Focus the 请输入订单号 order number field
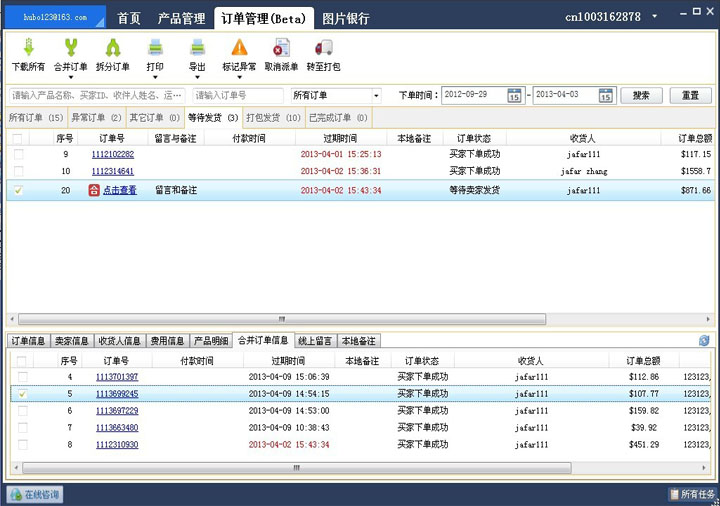 pyautogui.click(x=238, y=96)
